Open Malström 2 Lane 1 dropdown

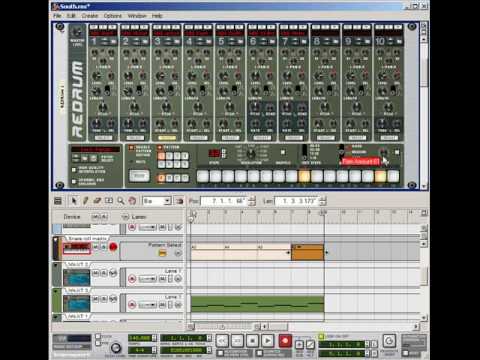(147, 278)
